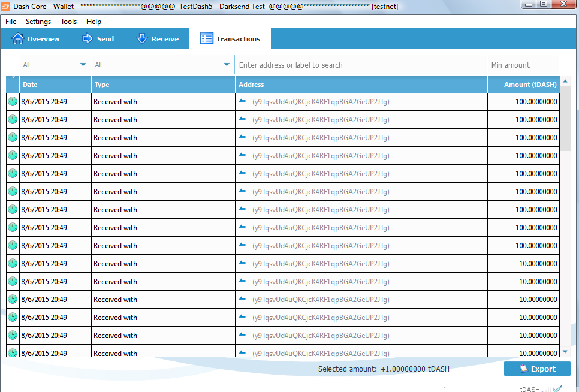Click the transaction list scrollbar thumb
Image resolution: width=579 pixels, height=392 pixels.
pos(565,119)
